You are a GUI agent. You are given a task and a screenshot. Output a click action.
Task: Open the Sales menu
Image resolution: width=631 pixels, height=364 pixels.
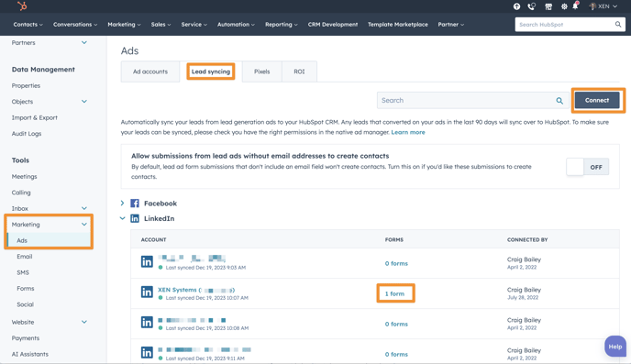[x=161, y=25]
